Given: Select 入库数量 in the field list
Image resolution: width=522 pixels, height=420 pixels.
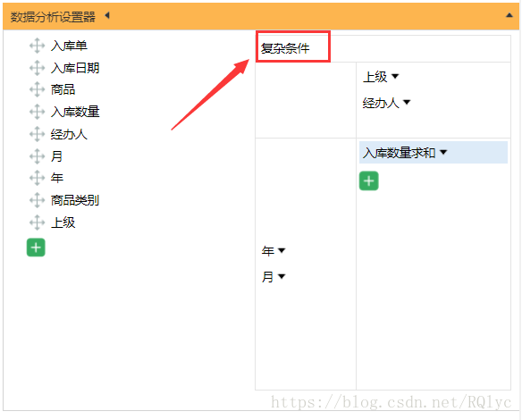Looking at the screenshot, I should coord(75,112).
